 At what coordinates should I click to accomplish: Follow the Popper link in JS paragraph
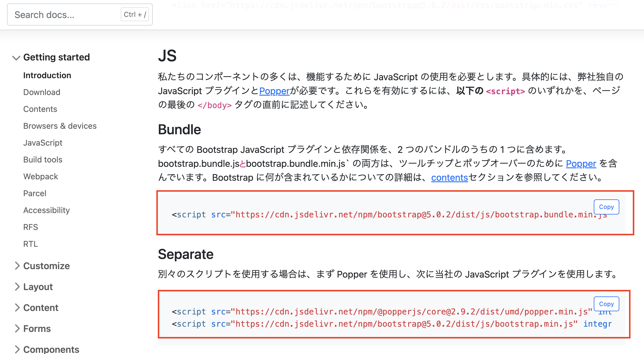pyautogui.click(x=274, y=91)
